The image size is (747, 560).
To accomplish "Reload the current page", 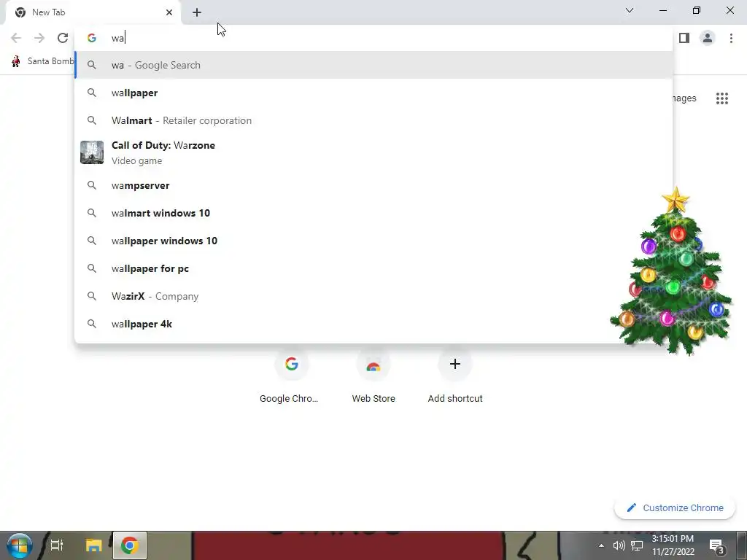I will click(x=63, y=38).
